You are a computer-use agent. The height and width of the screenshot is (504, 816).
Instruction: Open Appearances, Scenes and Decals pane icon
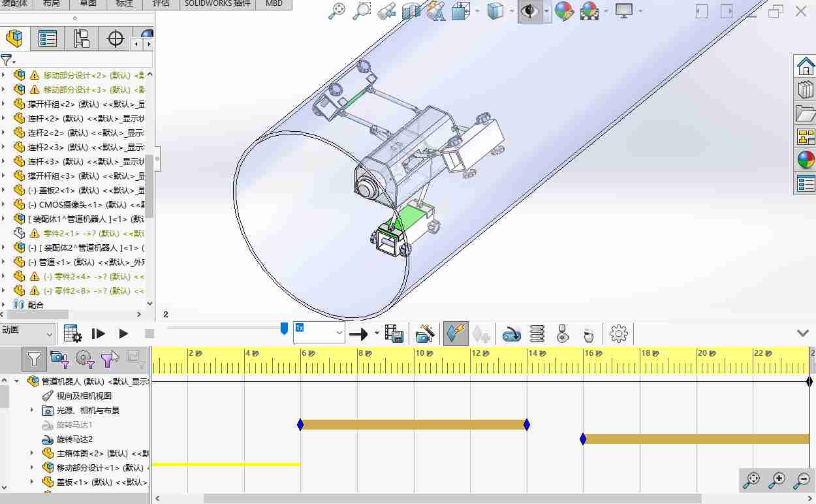[806, 160]
